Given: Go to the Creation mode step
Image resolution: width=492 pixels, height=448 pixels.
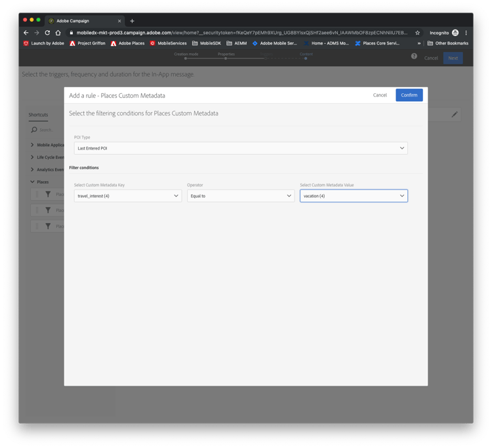Looking at the screenshot, I should (x=186, y=56).
